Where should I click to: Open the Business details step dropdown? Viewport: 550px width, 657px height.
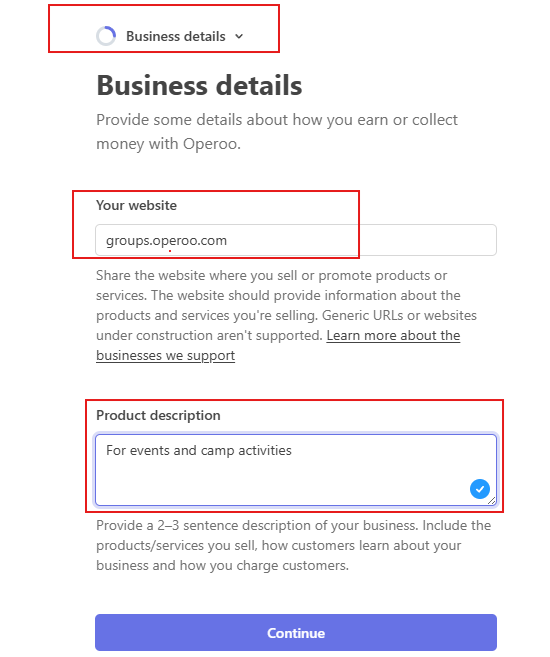170,36
